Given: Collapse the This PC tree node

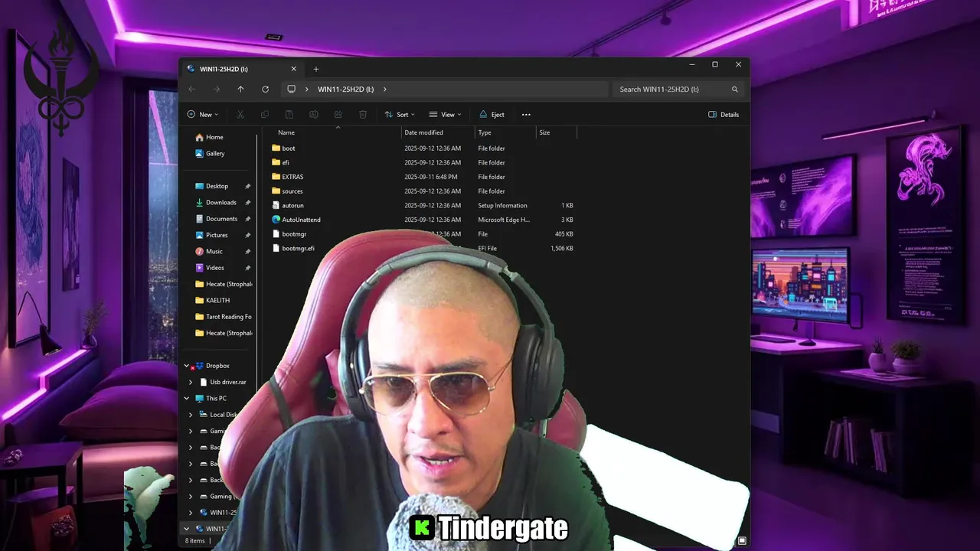Looking at the screenshot, I should [186, 399].
